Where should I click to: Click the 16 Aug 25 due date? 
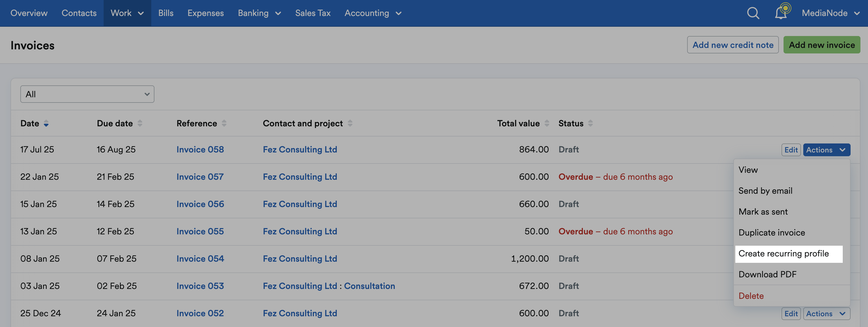click(116, 150)
